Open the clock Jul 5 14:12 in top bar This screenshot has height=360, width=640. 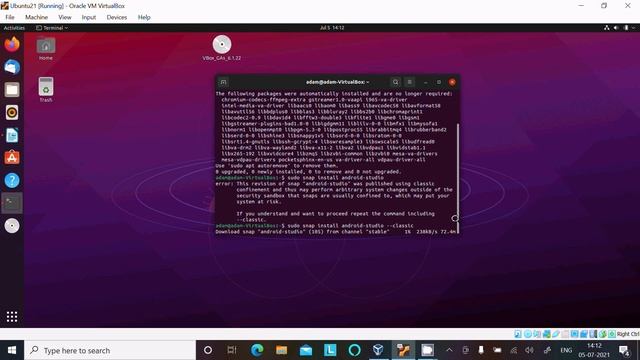[332, 28]
